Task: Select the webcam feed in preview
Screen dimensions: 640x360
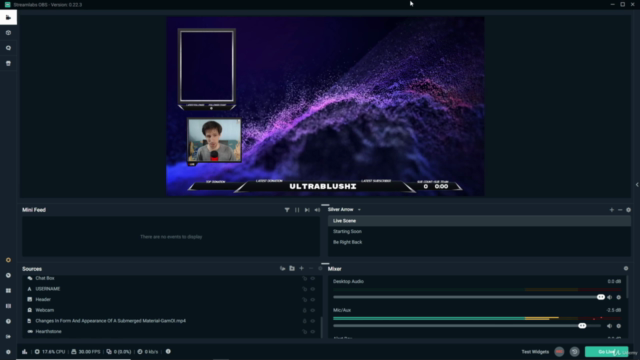Action: click(214, 140)
